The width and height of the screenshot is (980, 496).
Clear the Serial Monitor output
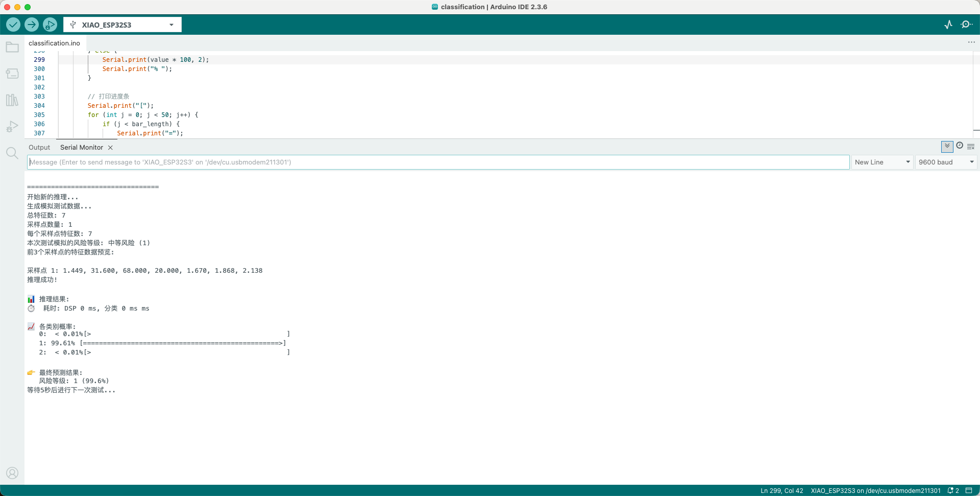[x=971, y=147]
